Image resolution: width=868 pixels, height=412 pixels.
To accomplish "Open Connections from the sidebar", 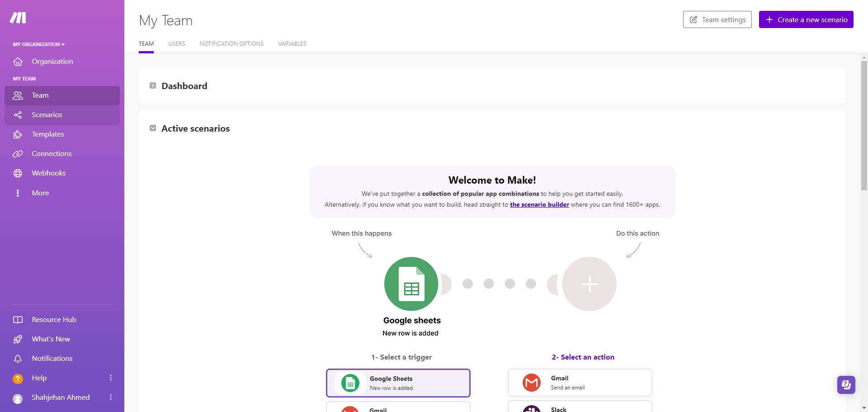I will pos(51,153).
